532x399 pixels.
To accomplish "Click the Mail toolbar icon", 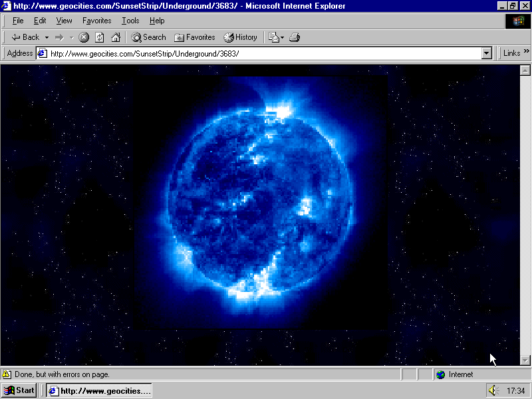I will coord(274,37).
